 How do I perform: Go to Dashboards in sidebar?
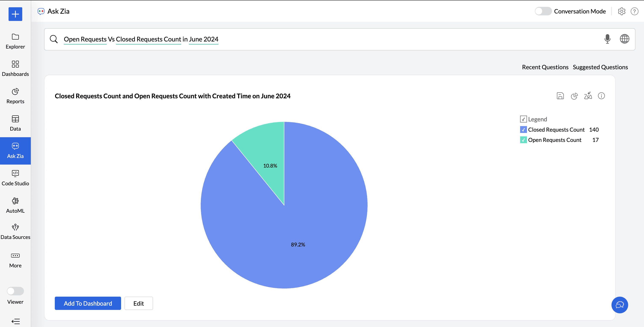click(15, 68)
